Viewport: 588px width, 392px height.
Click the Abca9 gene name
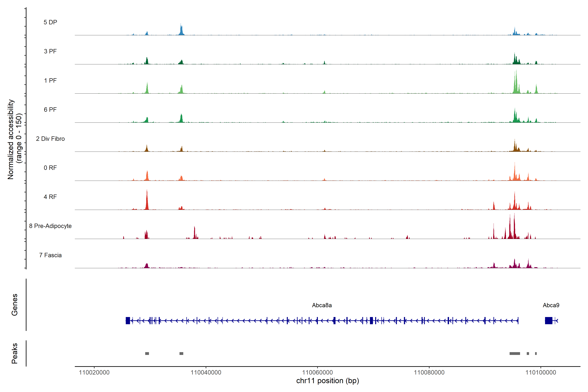[551, 305]
